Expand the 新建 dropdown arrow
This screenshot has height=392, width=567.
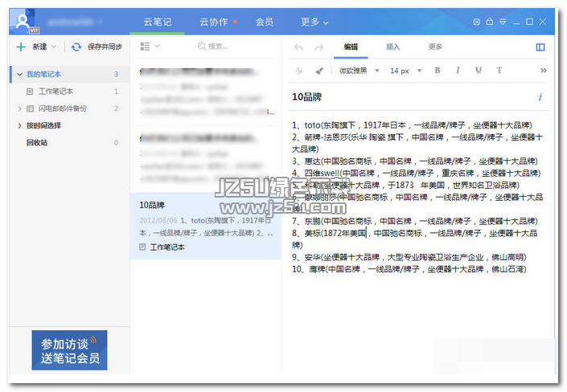pyautogui.click(x=54, y=47)
